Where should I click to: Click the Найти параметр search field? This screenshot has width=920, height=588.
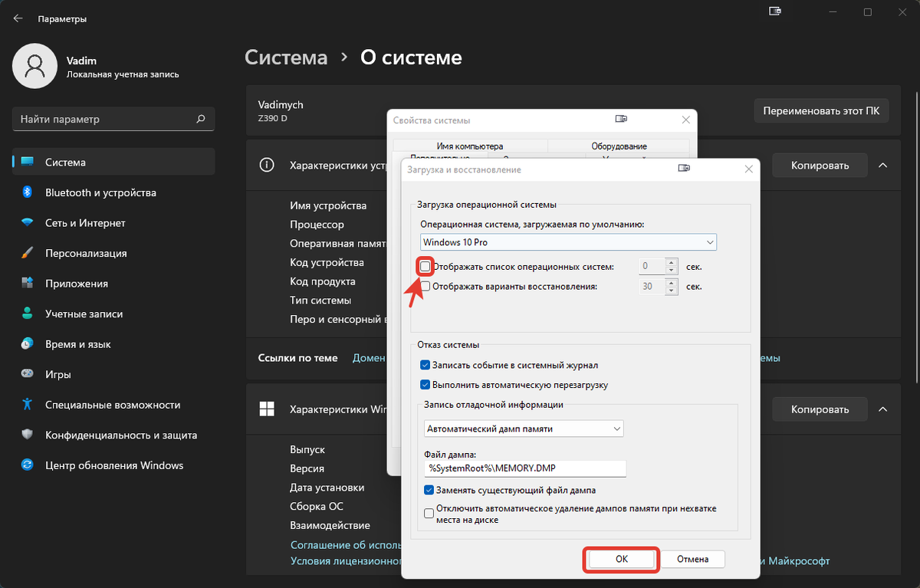click(113, 119)
